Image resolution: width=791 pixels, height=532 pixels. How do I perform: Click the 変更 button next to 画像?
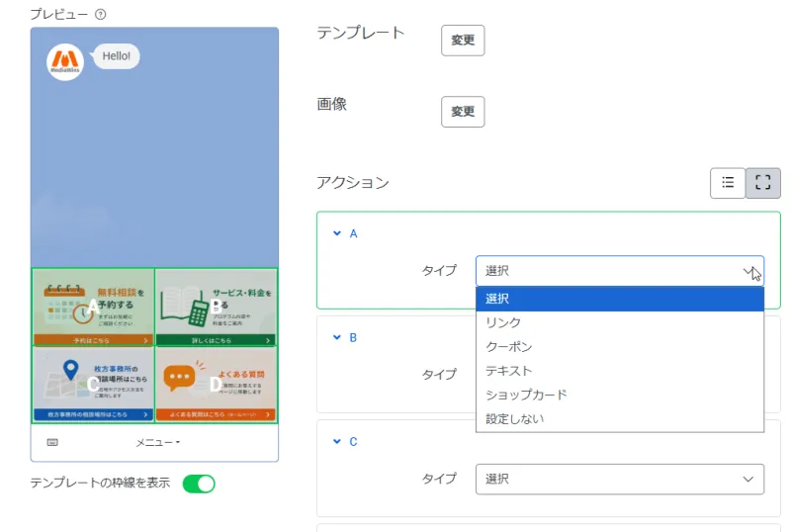click(463, 112)
